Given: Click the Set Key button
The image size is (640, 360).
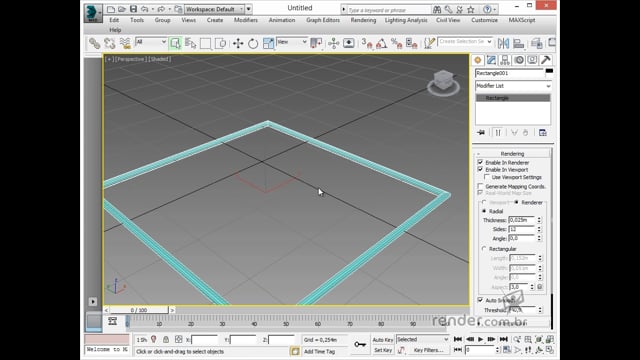Looking at the screenshot, I should point(383,350).
